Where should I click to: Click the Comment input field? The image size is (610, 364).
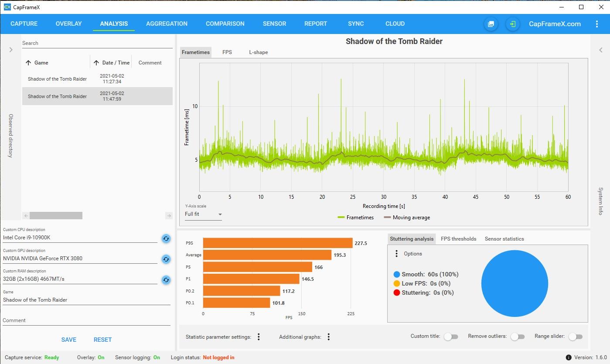(x=87, y=320)
